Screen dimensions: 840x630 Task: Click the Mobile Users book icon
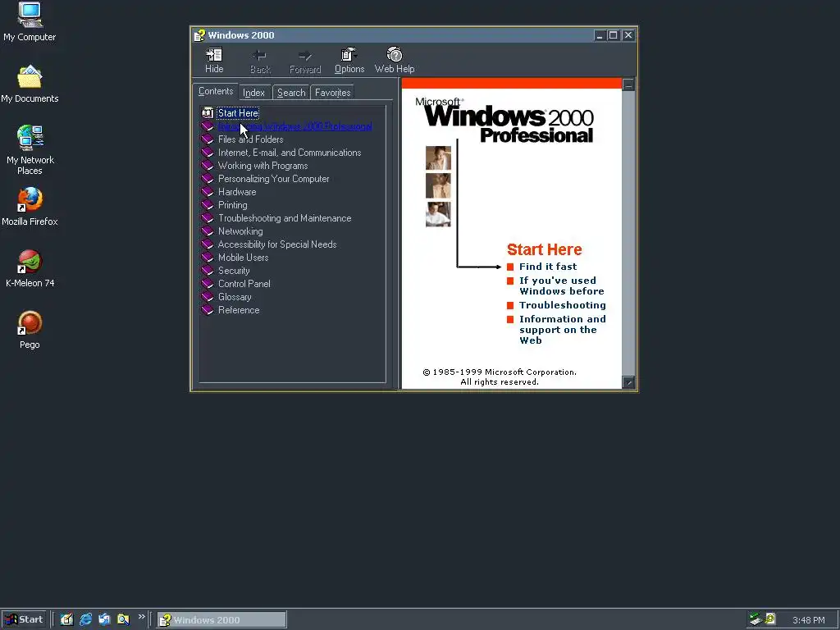coord(208,258)
